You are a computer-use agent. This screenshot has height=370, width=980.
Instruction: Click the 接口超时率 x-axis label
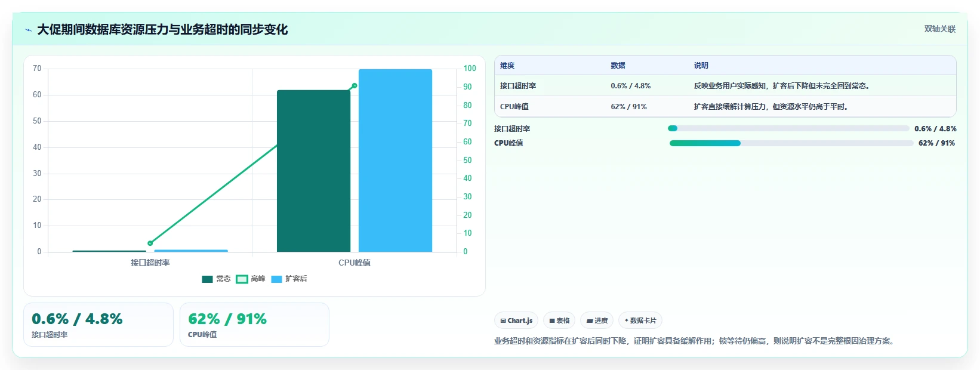pyautogui.click(x=150, y=263)
